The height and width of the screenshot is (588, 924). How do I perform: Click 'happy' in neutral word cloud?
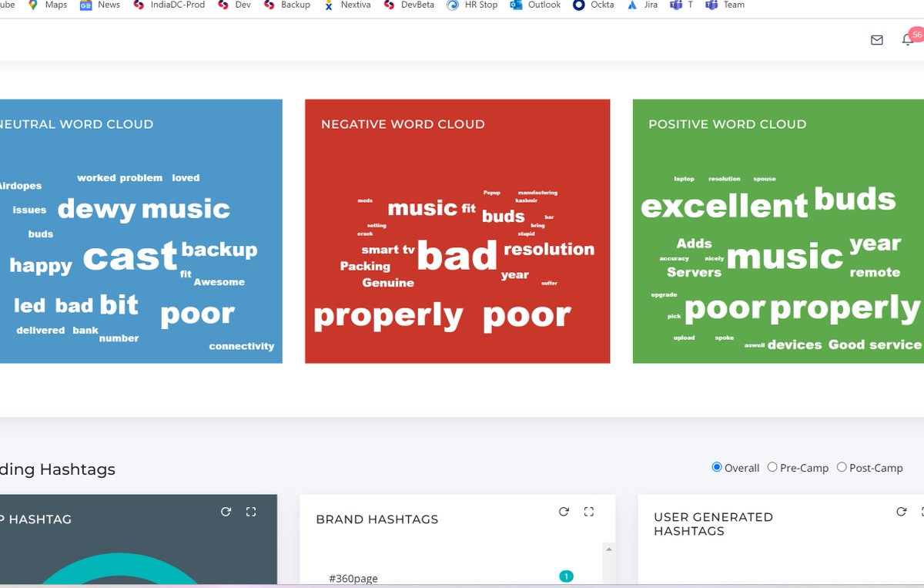(41, 266)
